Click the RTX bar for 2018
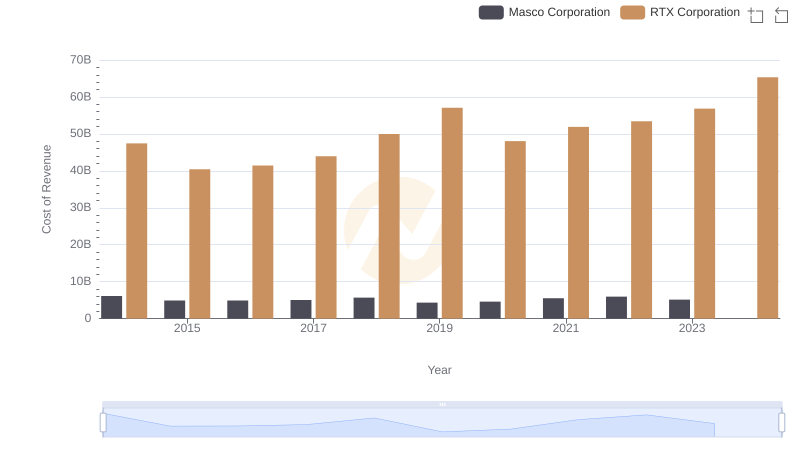 [389, 226]
